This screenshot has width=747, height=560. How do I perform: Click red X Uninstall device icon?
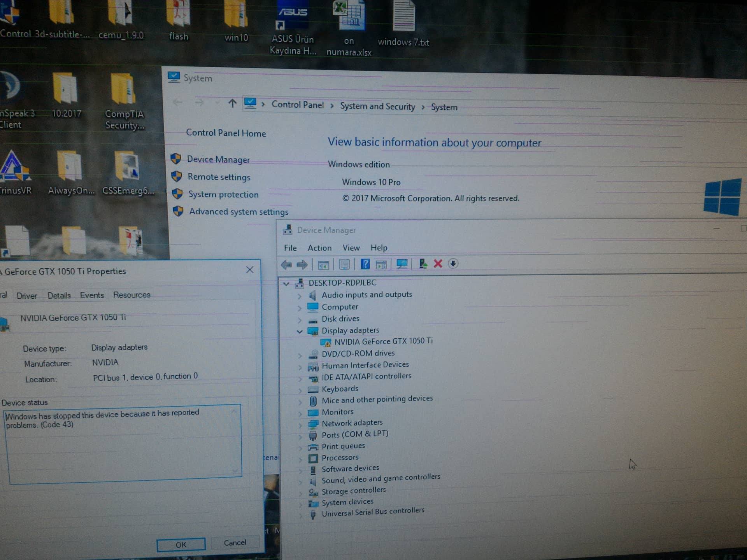click(x=438, y=264)
